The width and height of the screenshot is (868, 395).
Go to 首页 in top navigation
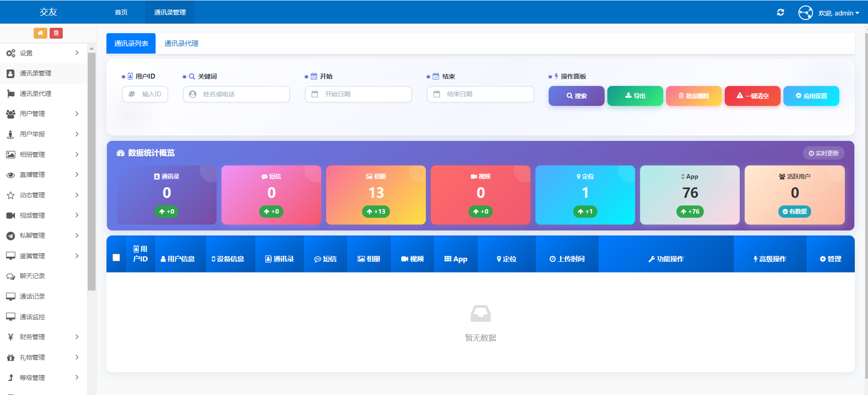(121, 12)
